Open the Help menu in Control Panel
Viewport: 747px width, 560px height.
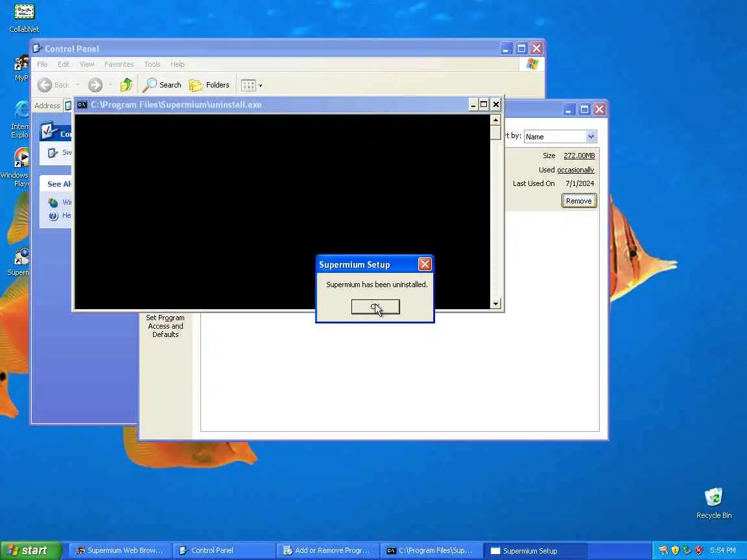click(x=177, y=64)
